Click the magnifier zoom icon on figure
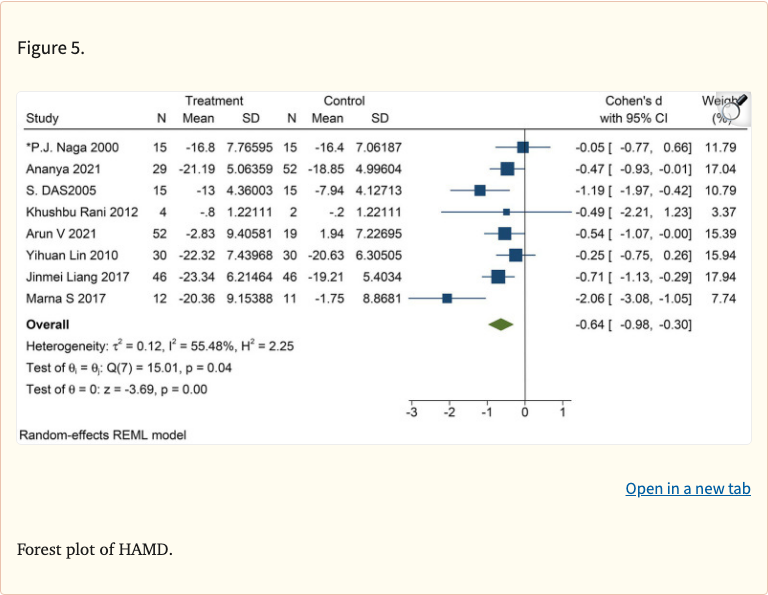Screen dimensions: 768x595 [734, 108]
